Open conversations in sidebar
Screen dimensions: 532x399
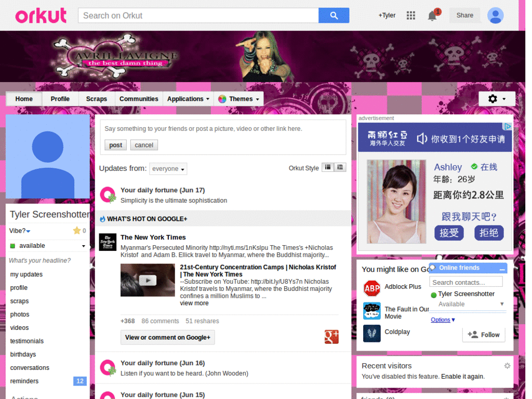coord(30,368)
